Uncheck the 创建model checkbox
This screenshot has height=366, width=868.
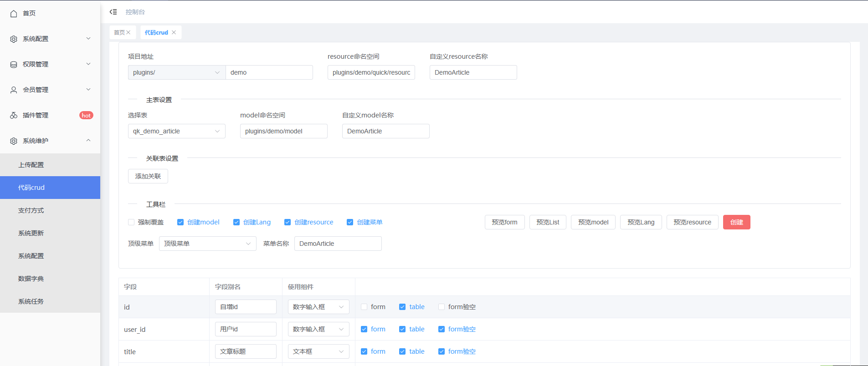[180, 222]
